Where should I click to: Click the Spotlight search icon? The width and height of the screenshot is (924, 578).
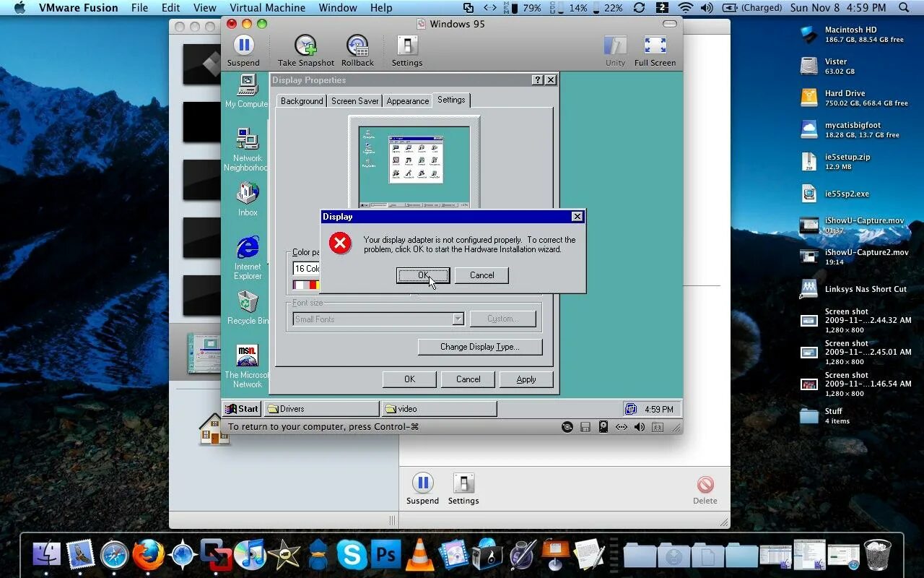904,8
